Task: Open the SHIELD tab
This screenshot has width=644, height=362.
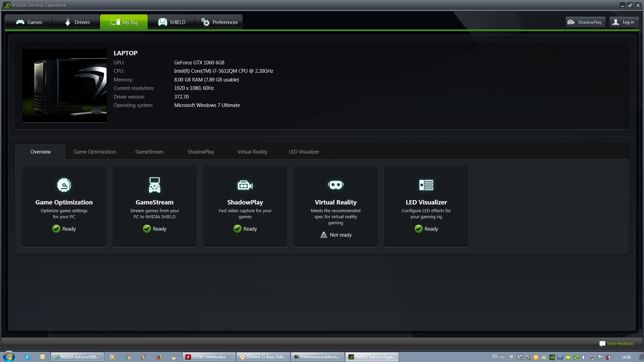Action: [171, 22]
